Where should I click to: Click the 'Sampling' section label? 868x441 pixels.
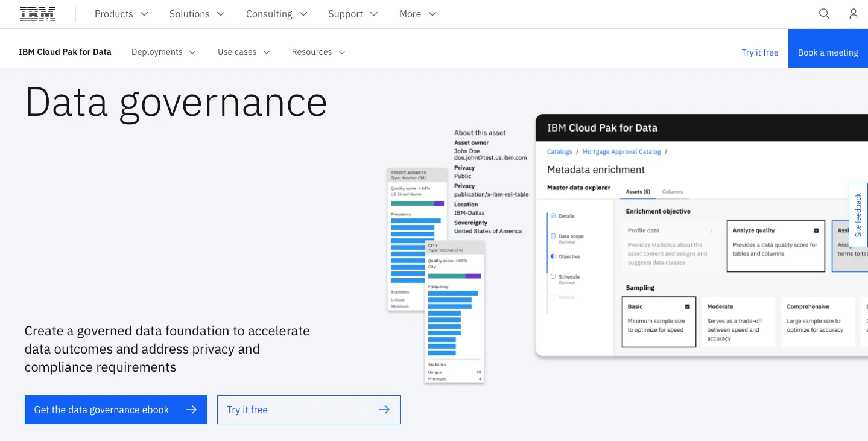point(640,288)
